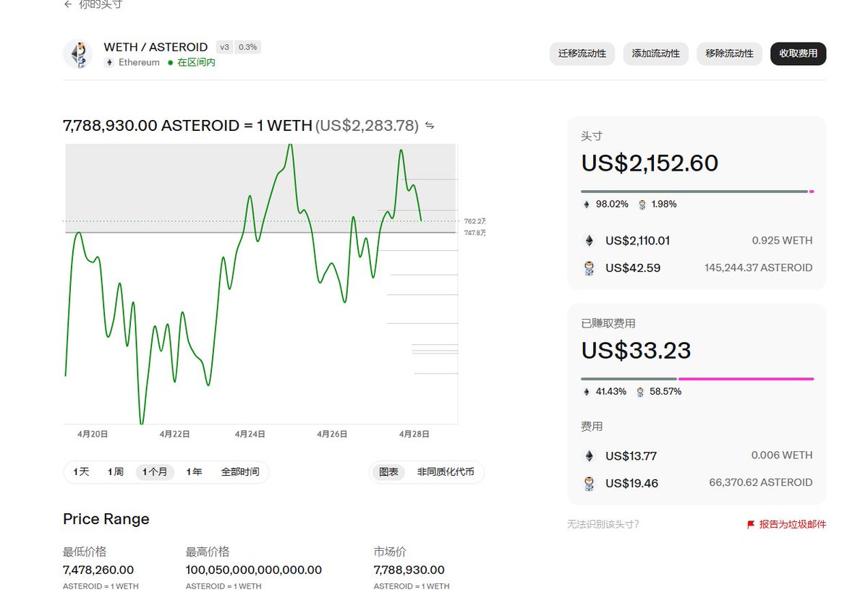Click the Ethereum logo beside US$13.77

point(590,456)
